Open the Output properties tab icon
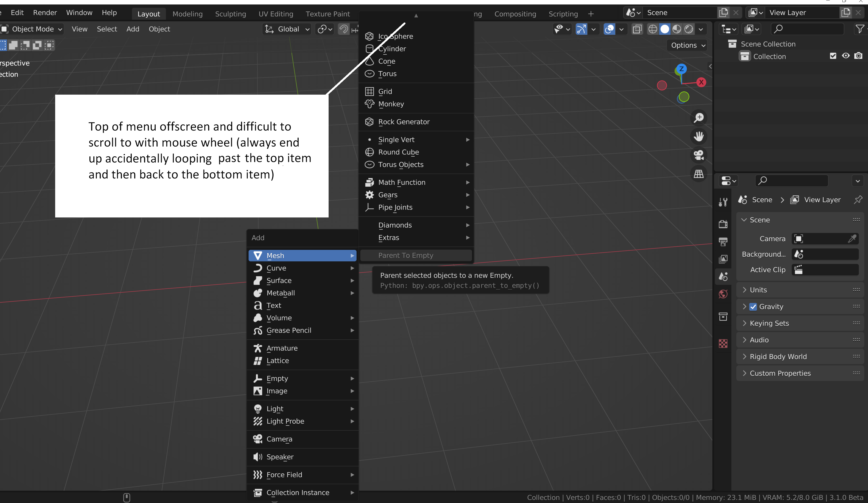The height and width of the screenshot is (503, 868). click(x=723, y=241)
